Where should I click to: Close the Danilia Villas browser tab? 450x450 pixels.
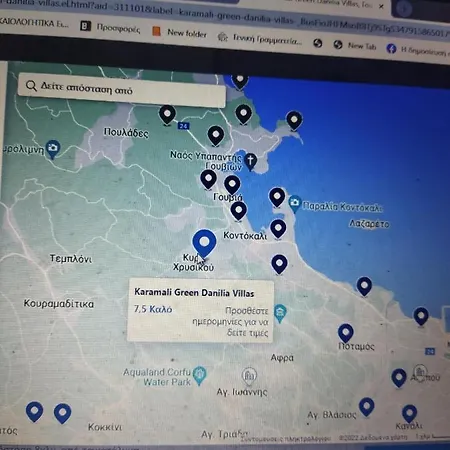pyautogui.click(x=381, y=6)
